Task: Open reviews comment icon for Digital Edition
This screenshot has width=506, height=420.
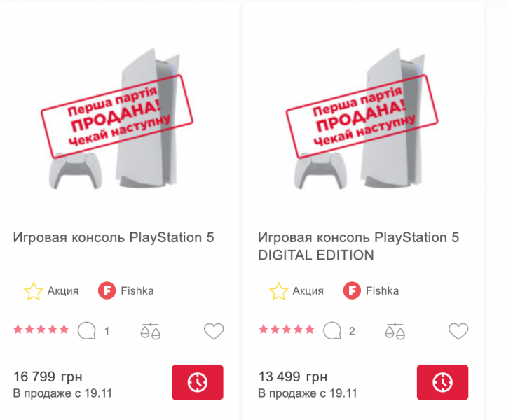Action: (x=331, y=330)
